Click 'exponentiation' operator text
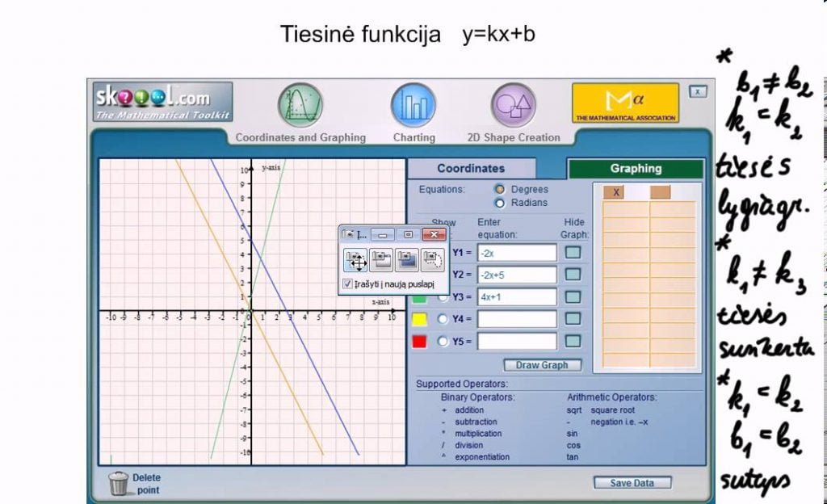 tap(482, 457)
